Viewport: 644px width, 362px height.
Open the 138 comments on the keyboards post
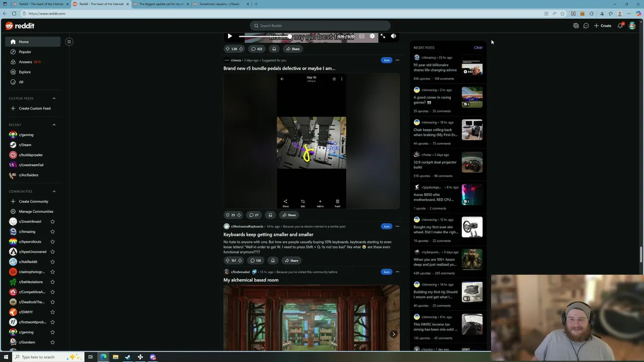tap(256, 260)
